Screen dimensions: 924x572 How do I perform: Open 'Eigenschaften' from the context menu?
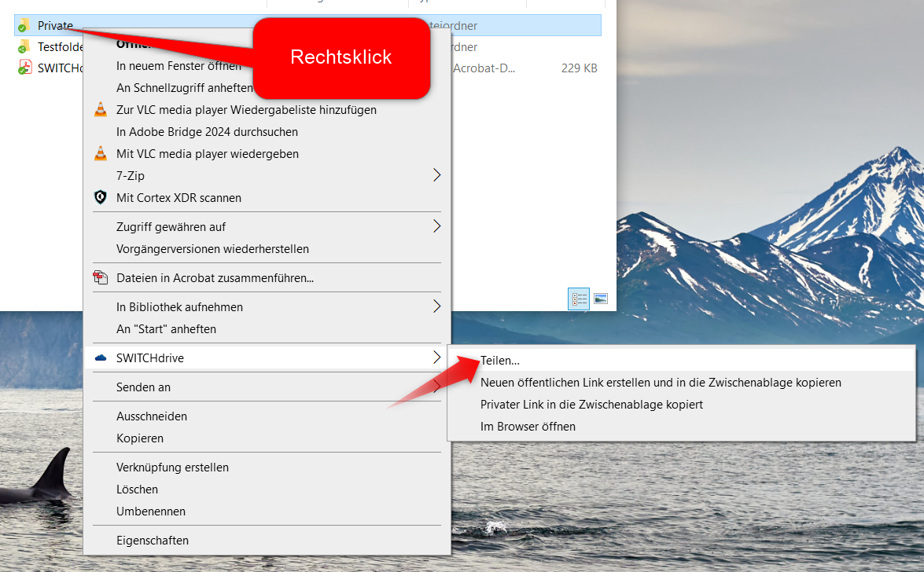point(153,541)
